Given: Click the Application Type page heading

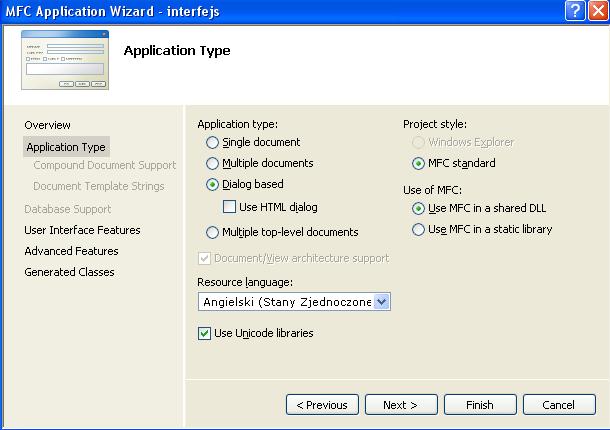Looking at the screenshot, I should 177,51.
